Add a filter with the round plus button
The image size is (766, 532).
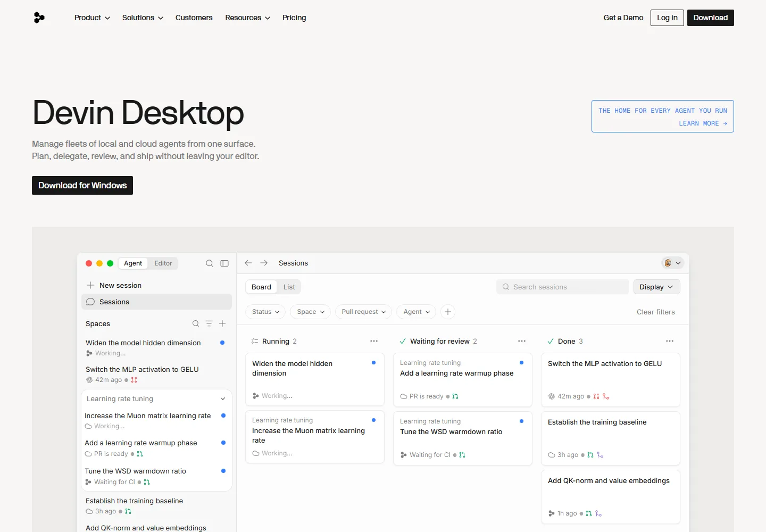pos(448,312)
